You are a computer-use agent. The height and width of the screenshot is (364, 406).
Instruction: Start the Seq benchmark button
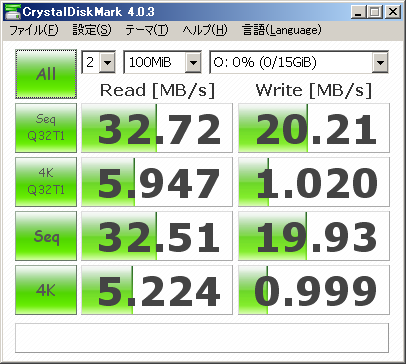pyautogui.click(x=46, y=236)
